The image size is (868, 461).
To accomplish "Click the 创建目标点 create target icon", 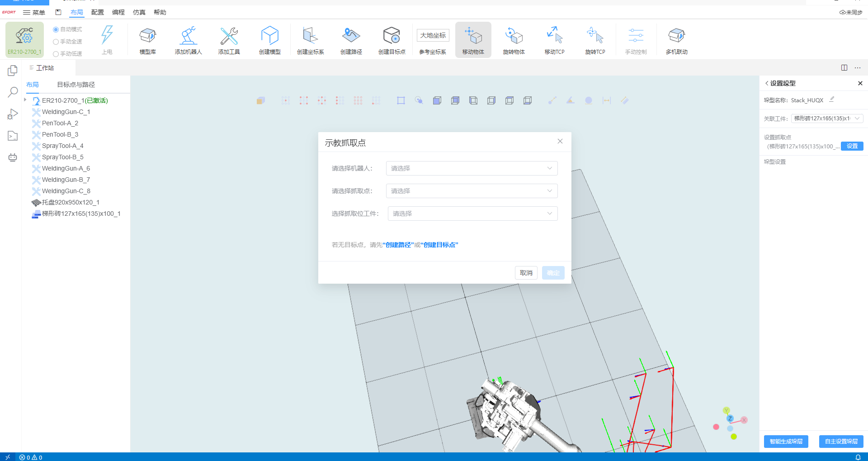I will [x=392, y=40].
